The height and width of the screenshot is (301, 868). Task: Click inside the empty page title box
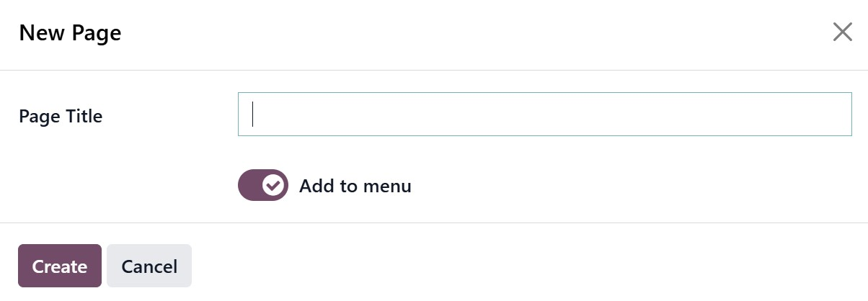[544, 114]
